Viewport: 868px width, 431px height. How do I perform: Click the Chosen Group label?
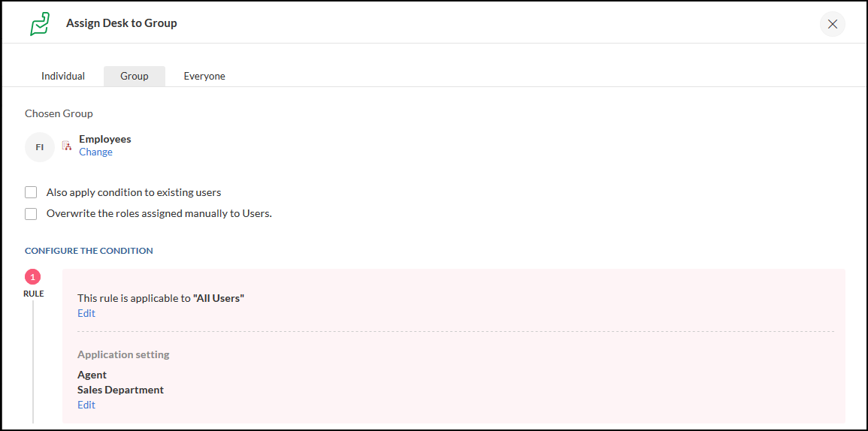coord(59,113)
